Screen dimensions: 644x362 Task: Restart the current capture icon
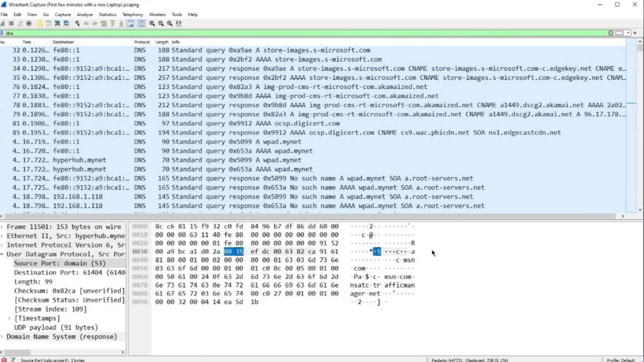[20, 23]
